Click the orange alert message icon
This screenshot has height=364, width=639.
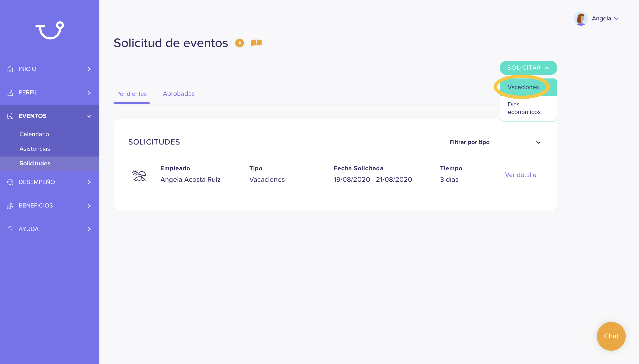coord(256,43)
